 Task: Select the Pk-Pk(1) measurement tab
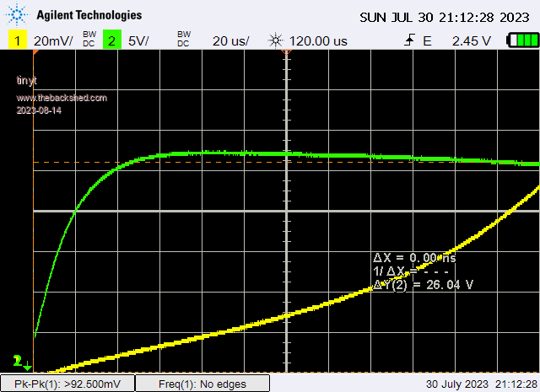(67, 384)
